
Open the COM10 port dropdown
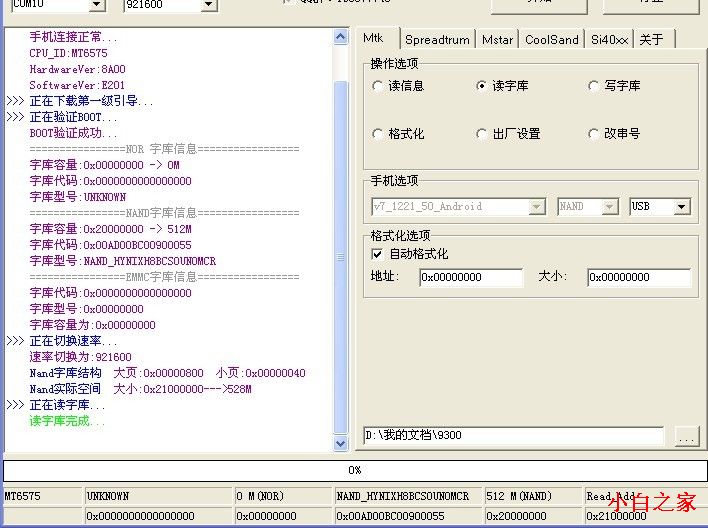[96, 5]
